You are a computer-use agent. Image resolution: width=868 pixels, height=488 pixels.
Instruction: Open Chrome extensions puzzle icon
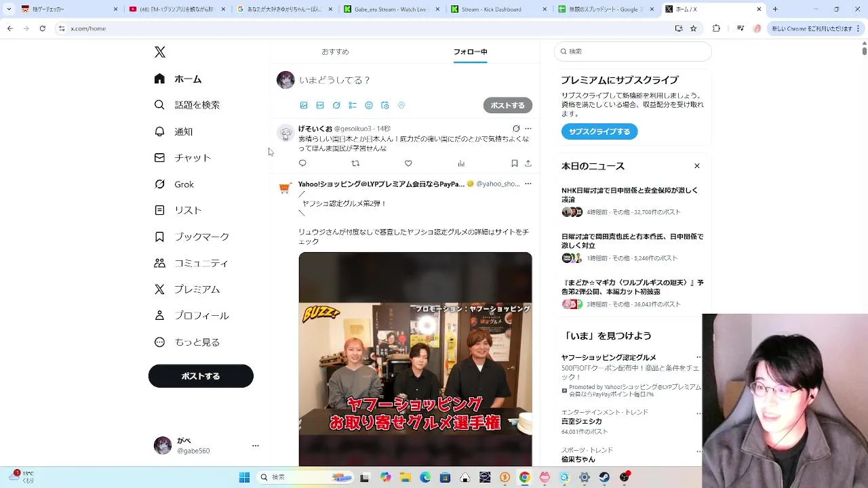(x=716, y=28)
